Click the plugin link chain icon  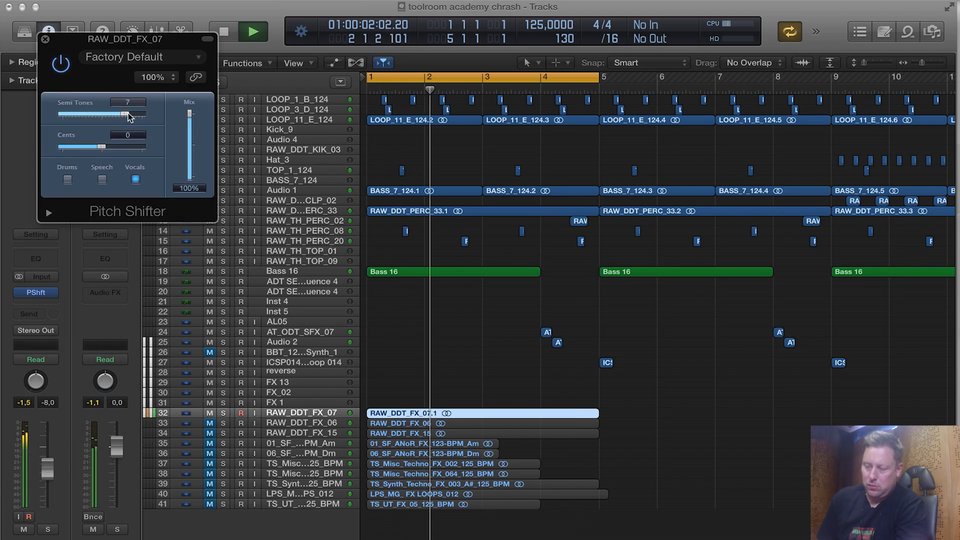coord(195,77)
